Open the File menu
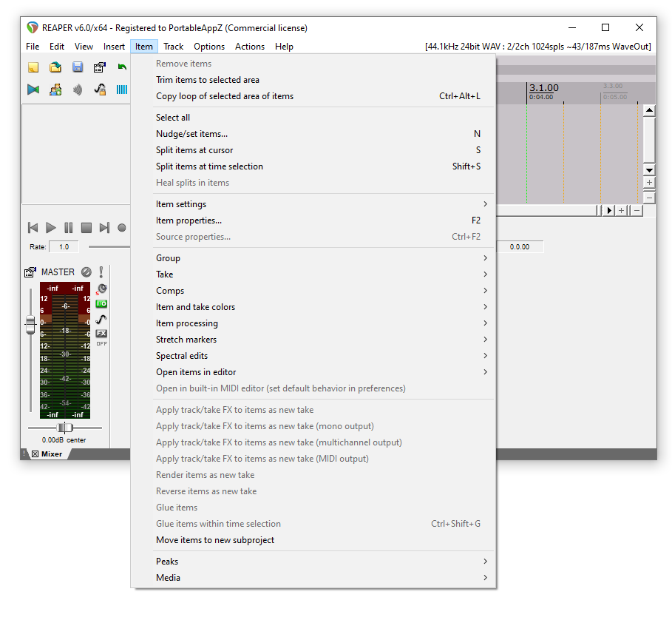This screenshot has height=620, width=672. pyautogui.click(x=33, y=47)
